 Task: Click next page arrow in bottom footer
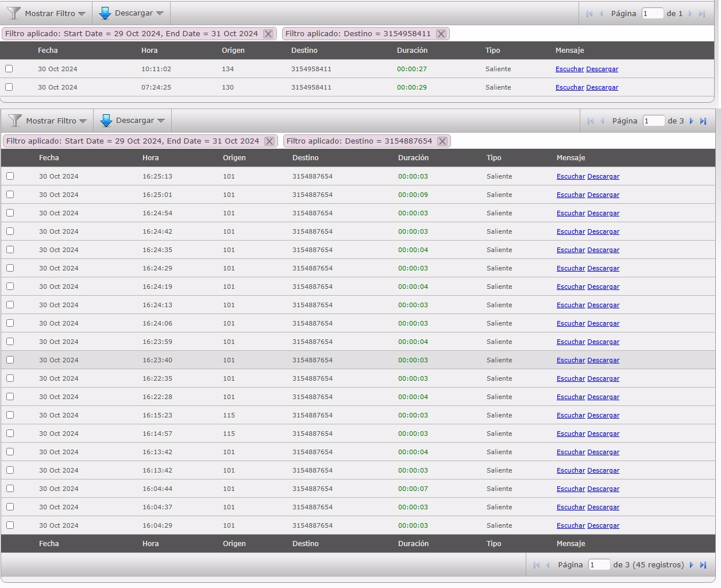coord(691,565)
